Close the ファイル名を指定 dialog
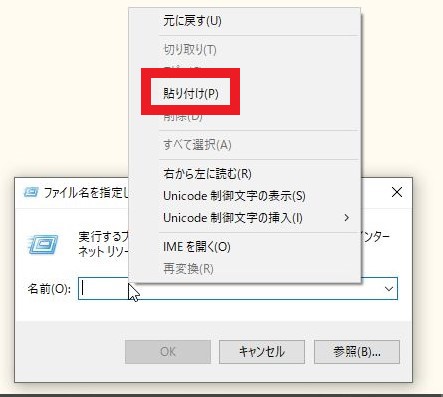This screenshot has width=443, height=397. (397, 192)
